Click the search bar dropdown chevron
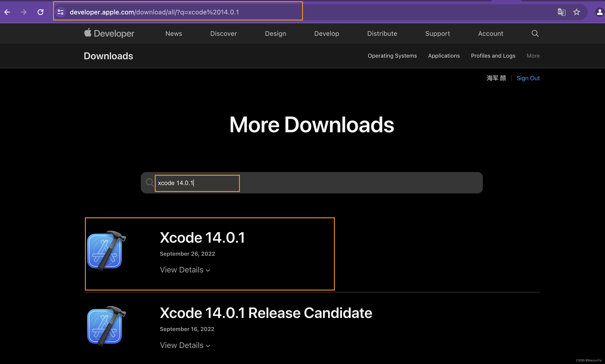Viewport: 605px width, 364px height. click(208, 270)
